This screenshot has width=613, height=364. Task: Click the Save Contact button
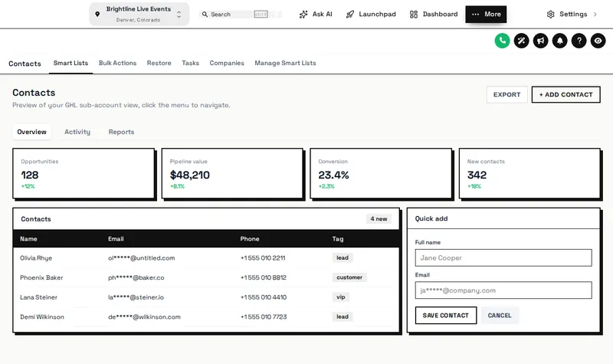click(x=446, y=316)
